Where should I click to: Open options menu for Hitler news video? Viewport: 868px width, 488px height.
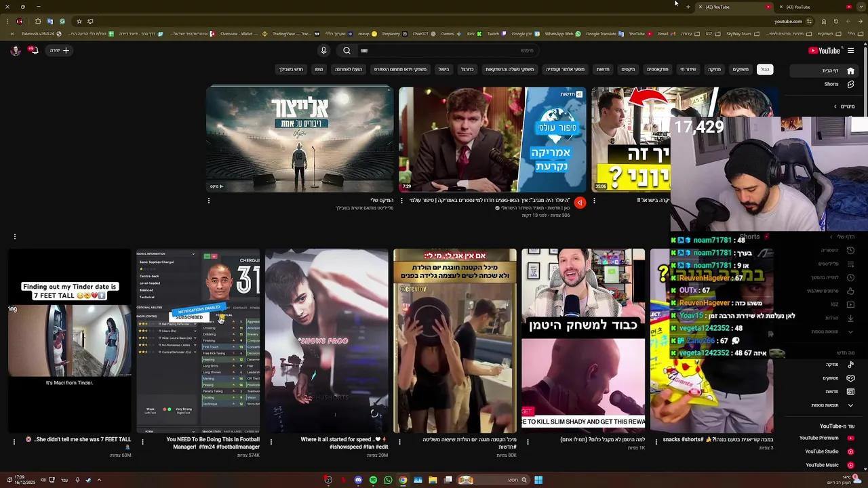tap(401, 201)
